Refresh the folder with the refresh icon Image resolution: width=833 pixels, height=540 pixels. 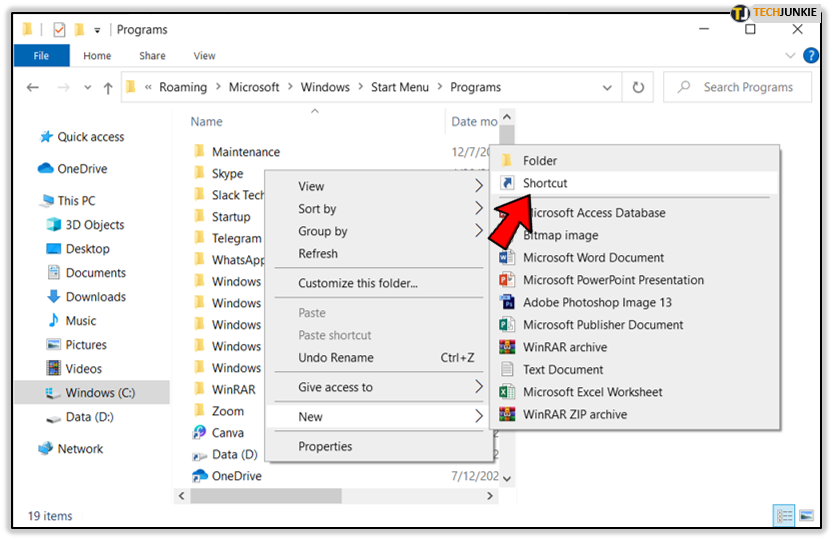[638, 87]
